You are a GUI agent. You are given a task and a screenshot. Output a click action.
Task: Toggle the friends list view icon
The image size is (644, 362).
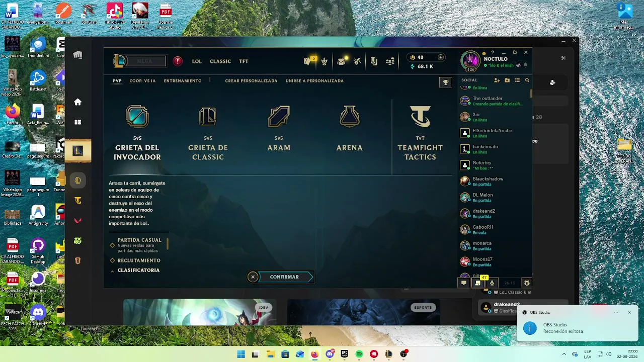pyautogui.click(x=517, y=80)
